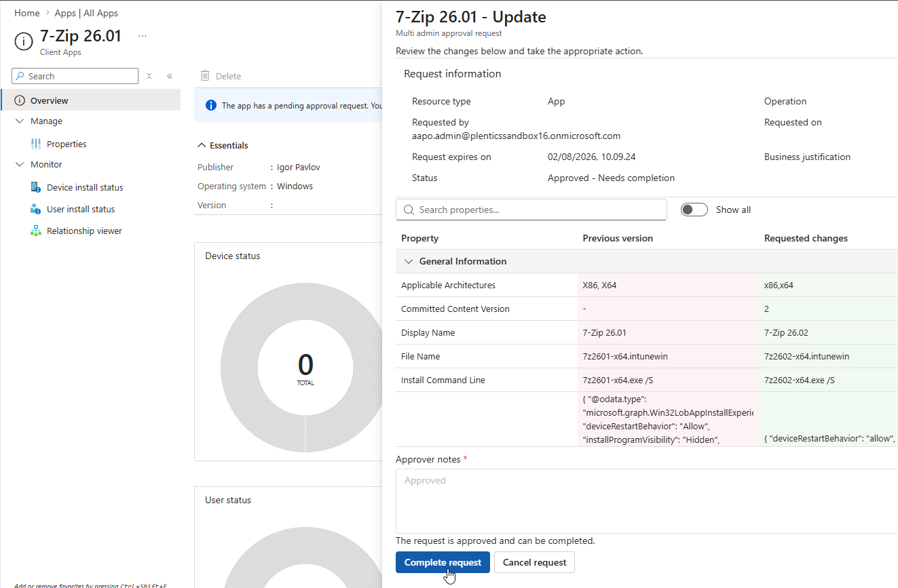This screenshot has width=898, height=588.
Task: Click previous command "7z2601-x64.exe /S"
Action: (618, 380)
